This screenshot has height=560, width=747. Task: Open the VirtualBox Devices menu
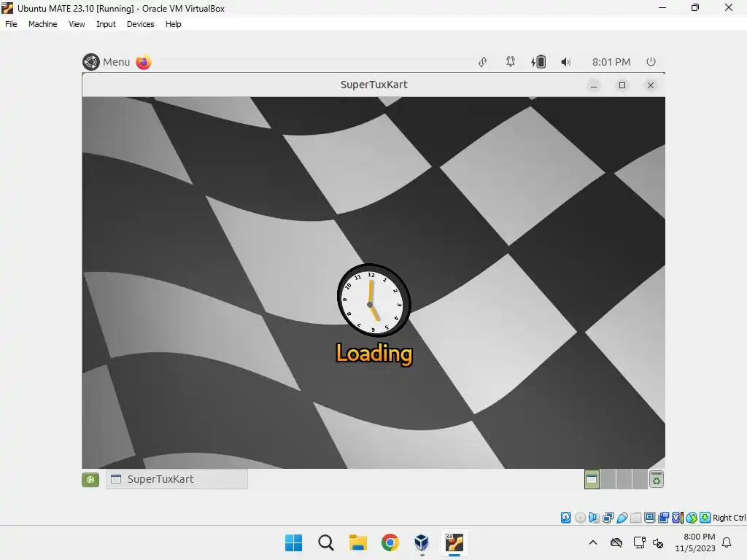coord(141,24)
